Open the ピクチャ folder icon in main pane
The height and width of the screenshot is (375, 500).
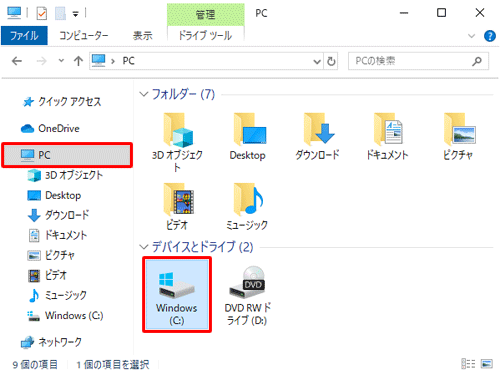pos(459,129)
